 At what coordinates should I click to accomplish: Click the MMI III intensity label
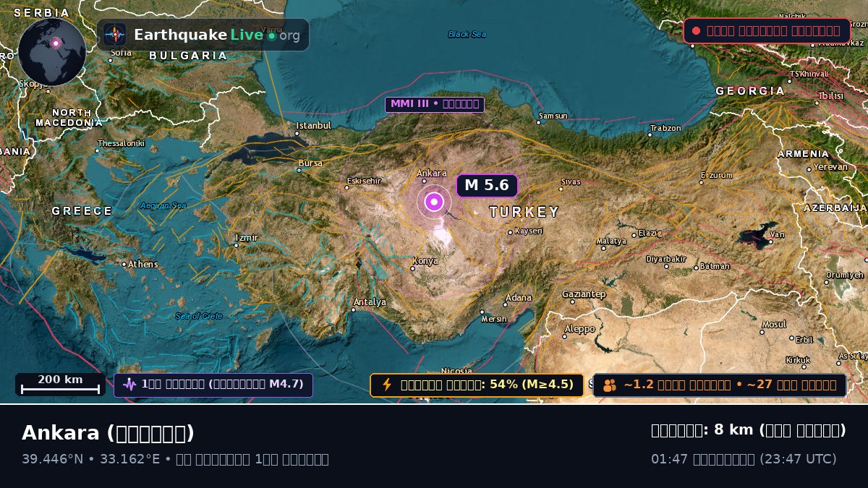point(434,104)
